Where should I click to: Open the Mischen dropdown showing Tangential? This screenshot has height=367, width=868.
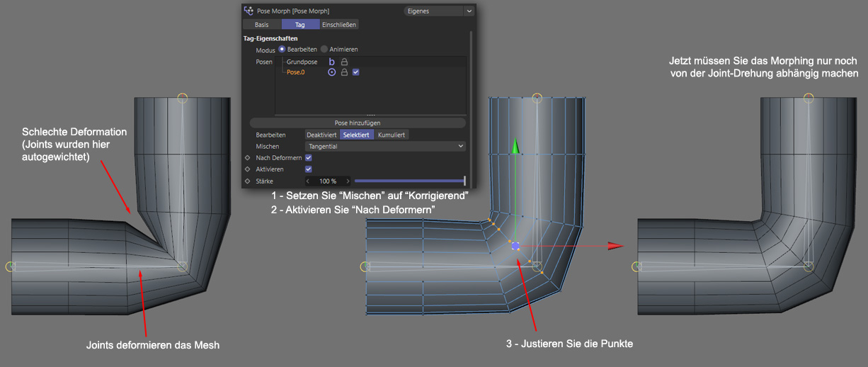coord(385,146)
